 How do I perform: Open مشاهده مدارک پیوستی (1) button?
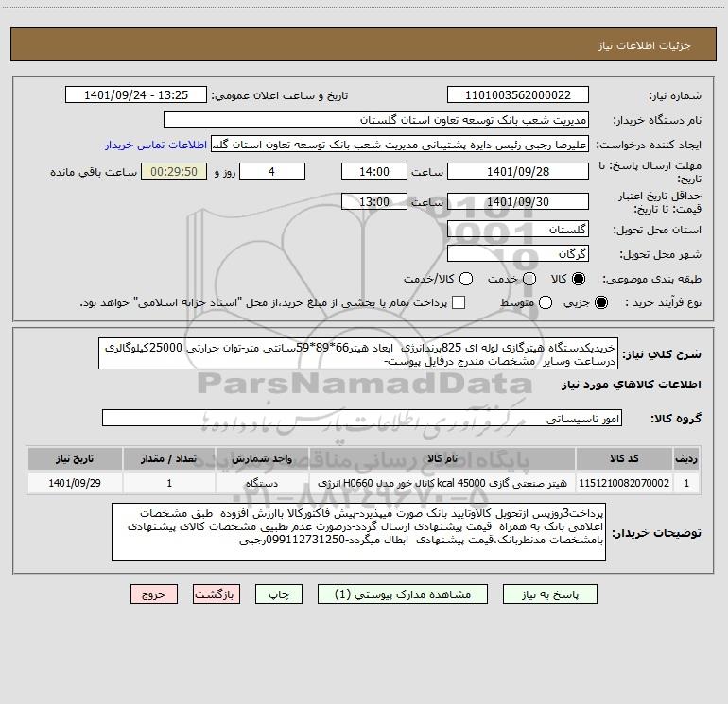click(x=403, y=594)
